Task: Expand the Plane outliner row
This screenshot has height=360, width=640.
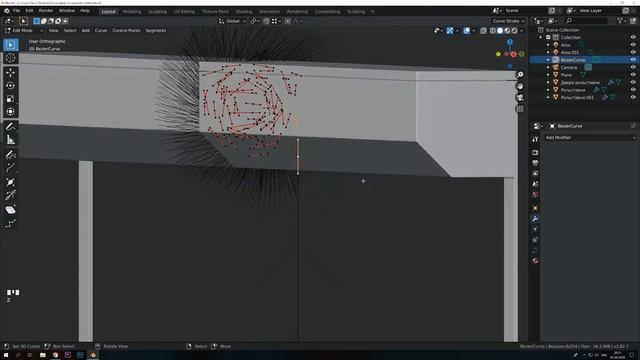Action: [548, 75]
